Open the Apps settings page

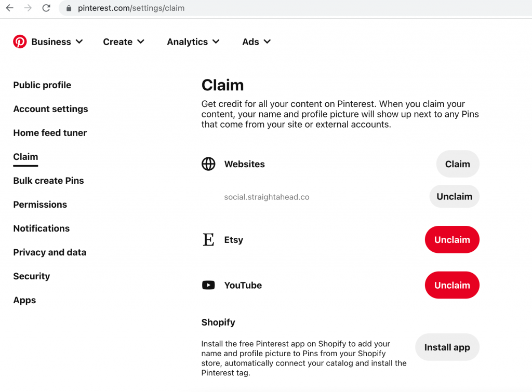[x=24, y=300]
